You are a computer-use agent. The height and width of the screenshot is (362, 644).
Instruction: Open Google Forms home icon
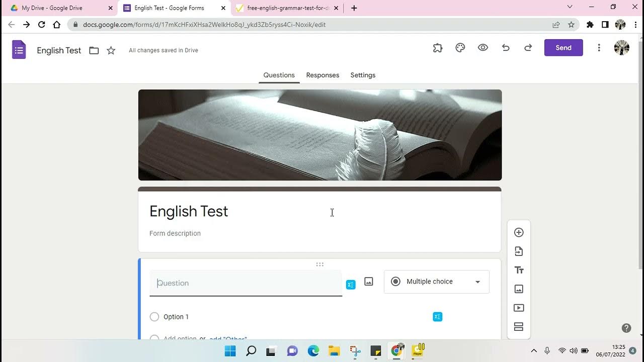[19, 50]
